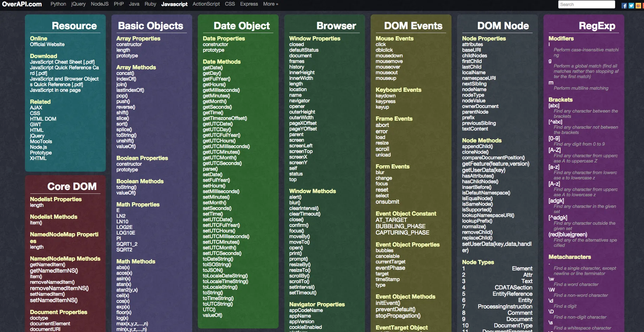Open the clearInterval() window method
Image resolution: width=644 pixels, height=332 pixels.
click(304, 208)
